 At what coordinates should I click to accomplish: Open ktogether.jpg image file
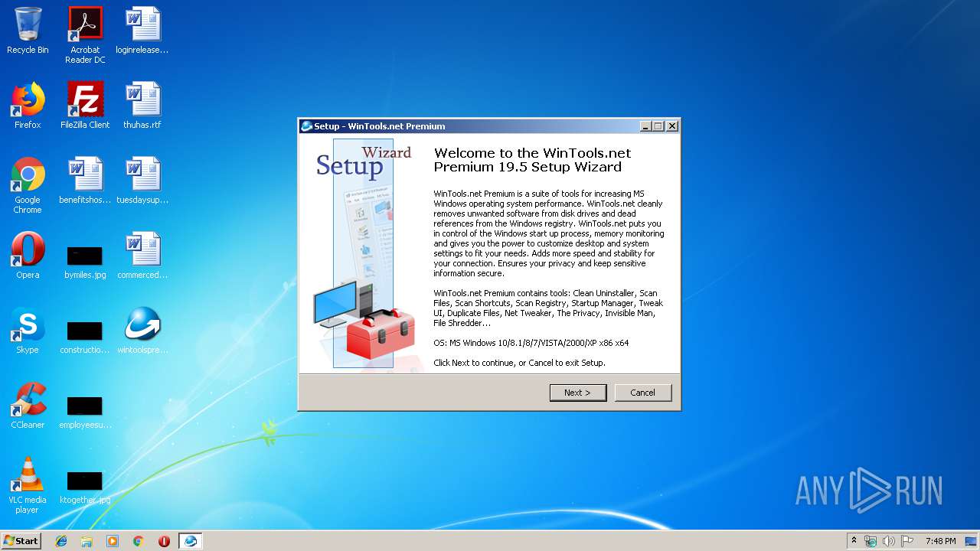pyautogui.click(x=85, y=485)
